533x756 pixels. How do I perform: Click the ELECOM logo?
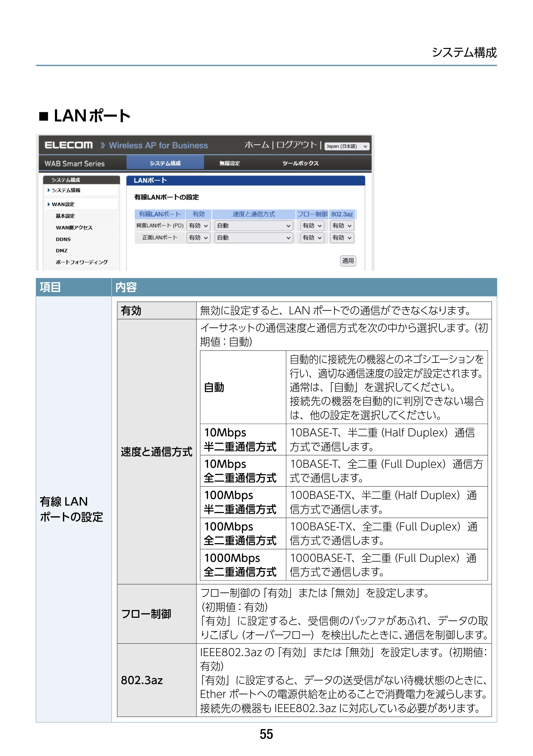(68, 145)
